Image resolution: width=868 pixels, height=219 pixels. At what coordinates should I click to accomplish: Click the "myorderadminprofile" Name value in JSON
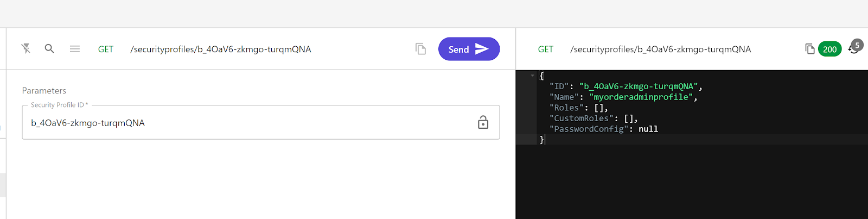(x=641, y=97)
